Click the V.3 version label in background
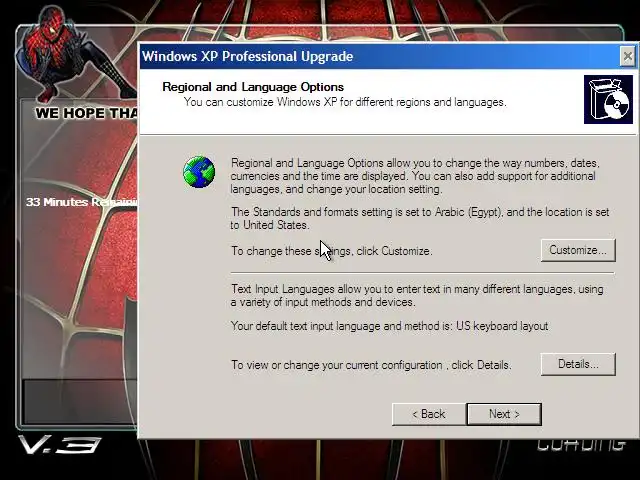Screen dimensions: 640x480 pos(59,445)
